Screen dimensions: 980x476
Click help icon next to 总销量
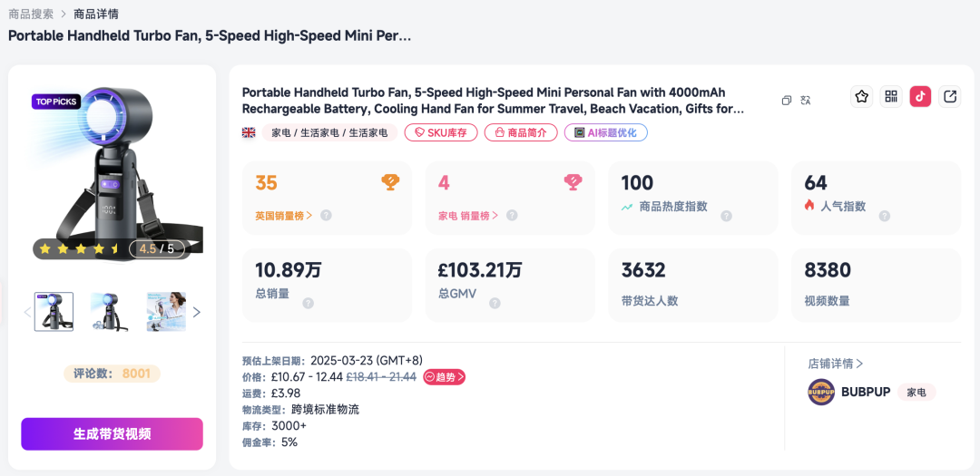309,303
